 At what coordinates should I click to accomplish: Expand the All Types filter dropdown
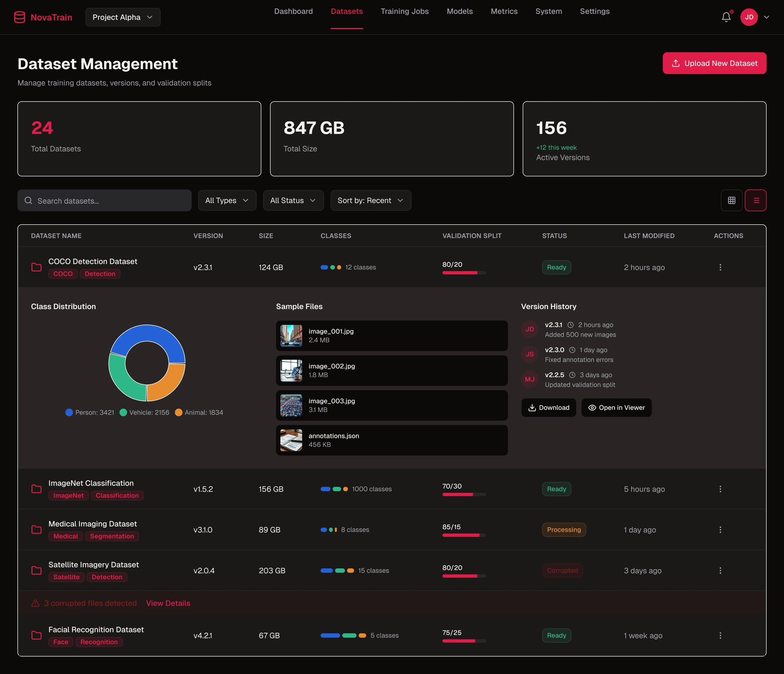(x=227, y=200)
